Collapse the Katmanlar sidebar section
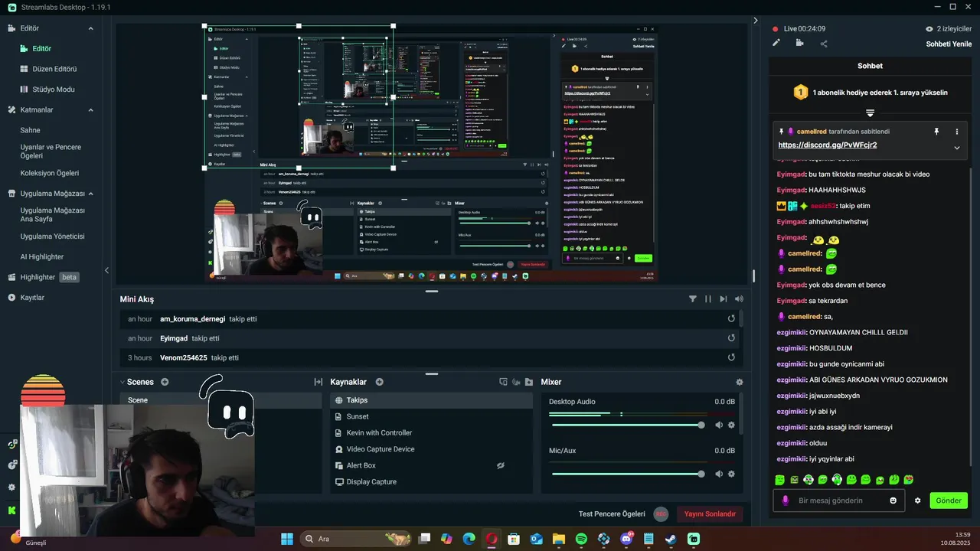The image size is (980, 551). pos(90,110)
